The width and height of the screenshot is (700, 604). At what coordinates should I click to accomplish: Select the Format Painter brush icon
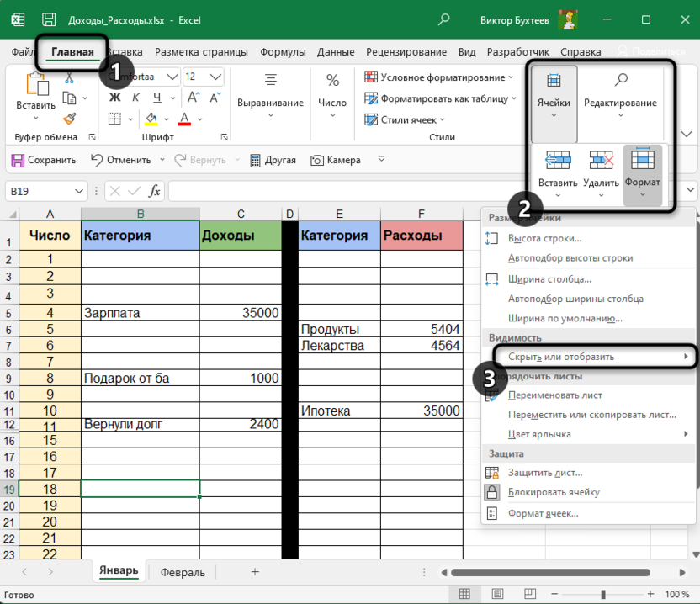(x=70, y=119)
